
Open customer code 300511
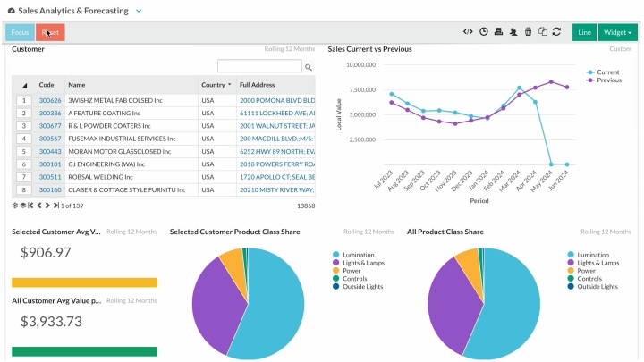click(50, 177)
